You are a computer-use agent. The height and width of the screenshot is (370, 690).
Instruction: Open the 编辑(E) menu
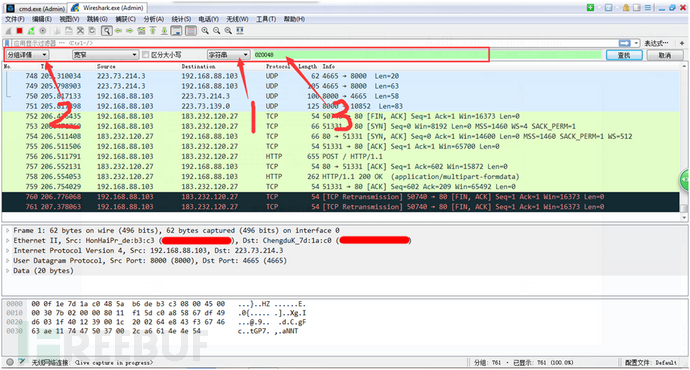coord(42,19)
